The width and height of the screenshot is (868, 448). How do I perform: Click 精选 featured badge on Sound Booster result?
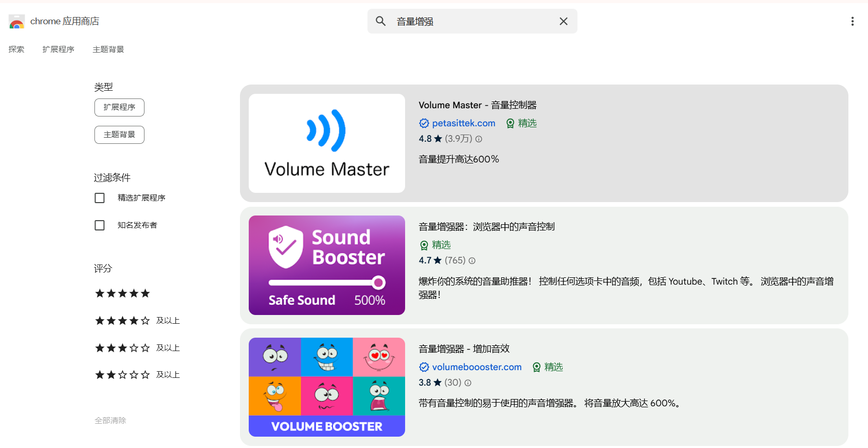[x=435, y=245]
